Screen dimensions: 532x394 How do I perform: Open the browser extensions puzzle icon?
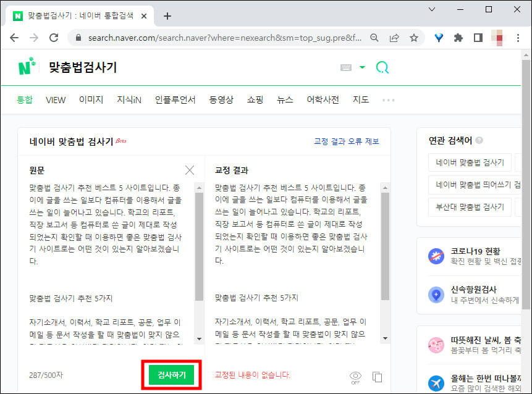[458, 38]
